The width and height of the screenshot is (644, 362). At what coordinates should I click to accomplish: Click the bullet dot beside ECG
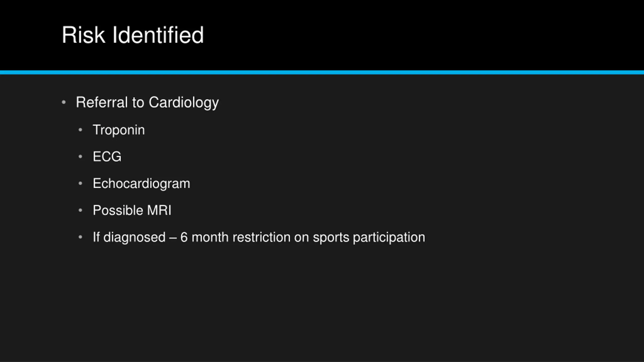click(80, 157)
